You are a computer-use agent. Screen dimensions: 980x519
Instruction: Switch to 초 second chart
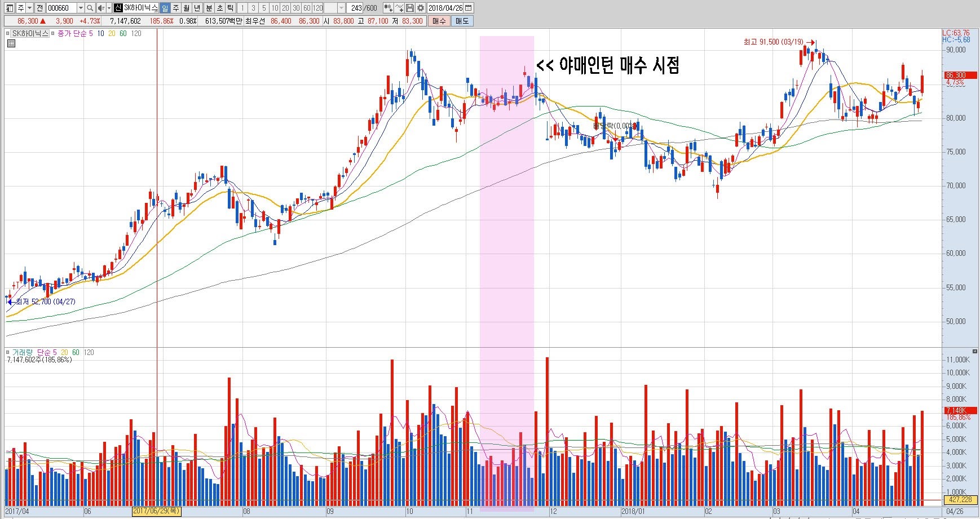(219, 8)
